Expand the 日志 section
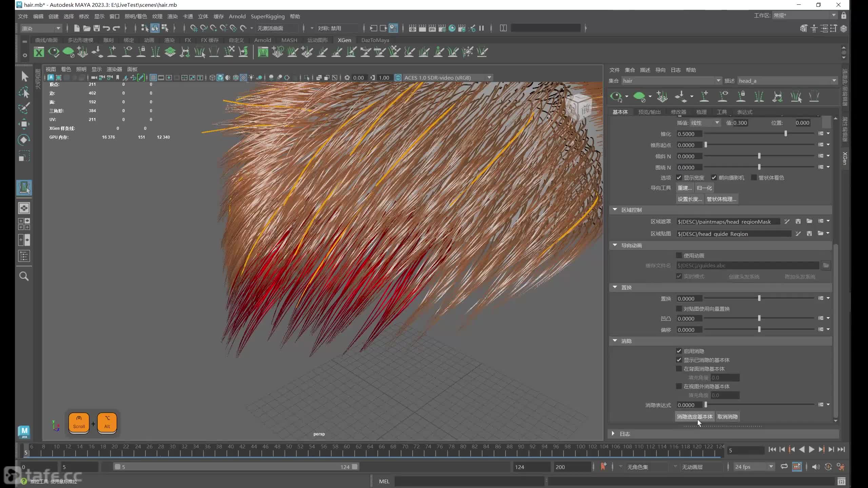This screenshot has width=868, height=488. coord(613,433)
